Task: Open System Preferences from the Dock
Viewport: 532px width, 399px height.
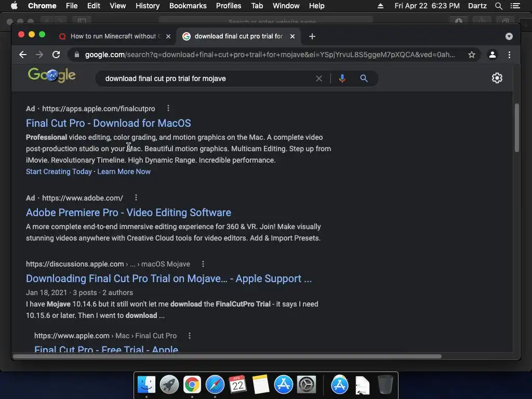Action: pos(307,385)
